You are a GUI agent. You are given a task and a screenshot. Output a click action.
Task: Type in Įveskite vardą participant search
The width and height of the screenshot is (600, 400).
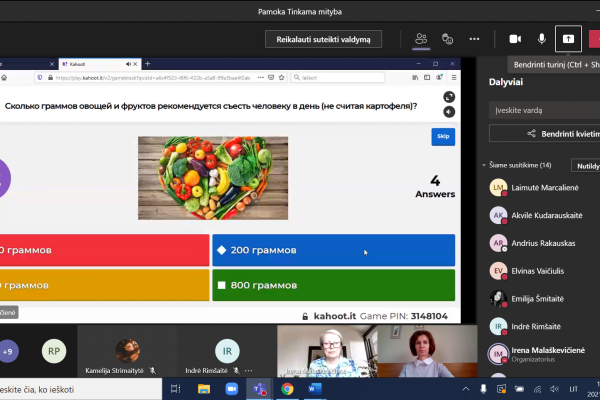tap(544, 110)
